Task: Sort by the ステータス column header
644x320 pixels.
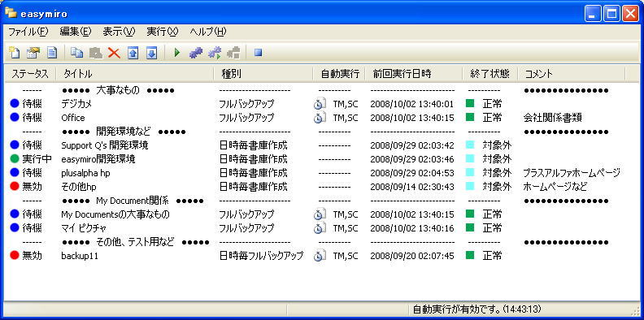Action: click(x=30, y=74)
